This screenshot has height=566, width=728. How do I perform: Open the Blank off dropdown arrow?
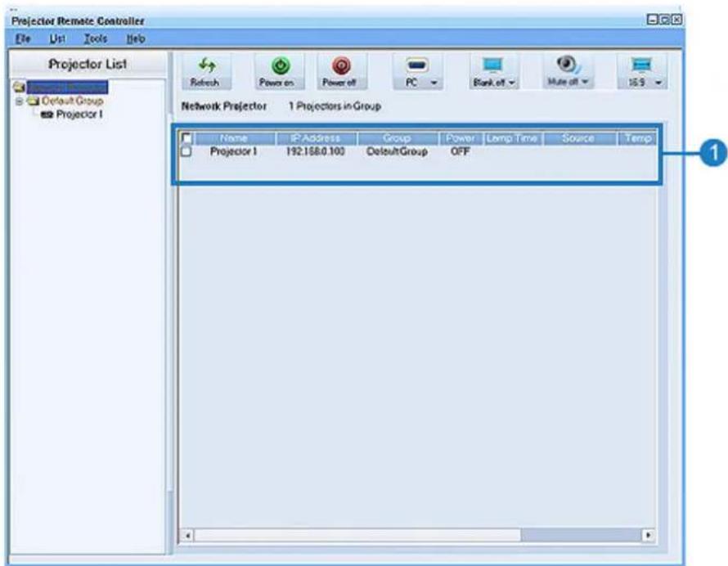click(x=511, y=83)
